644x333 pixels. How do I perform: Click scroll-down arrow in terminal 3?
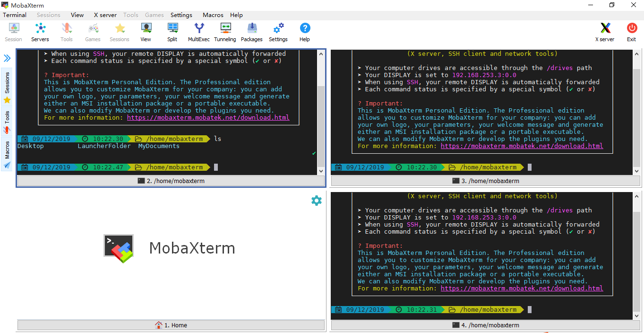pyautogui.click(x=636, y=171)
